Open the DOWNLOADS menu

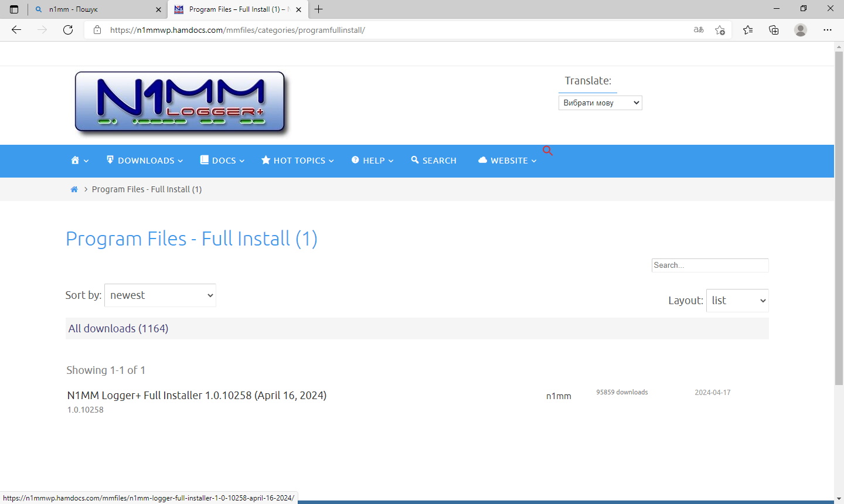(146, 161)
